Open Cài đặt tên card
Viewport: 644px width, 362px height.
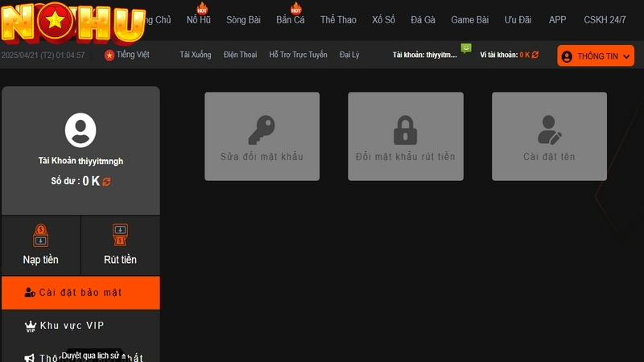(x=549, y=136)
